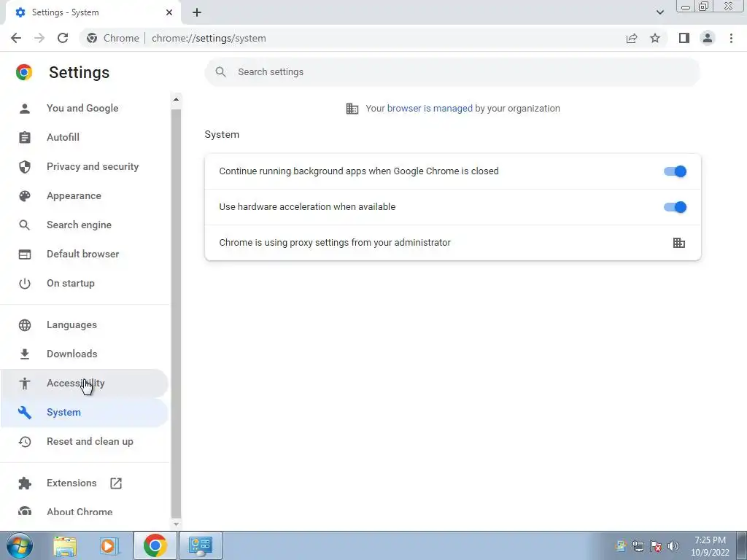The width and height of the screenshot is (747, 560).
Task: Click the download arrow icon
Action: (x=25, y=354)
